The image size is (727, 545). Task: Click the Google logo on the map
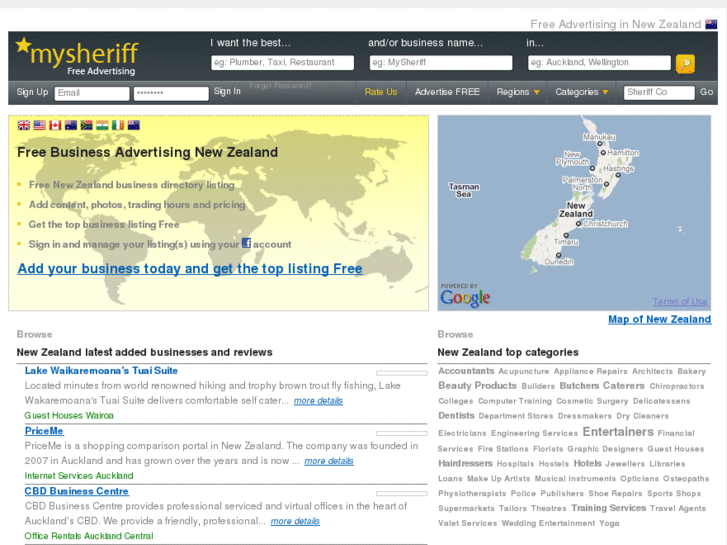(465, 298)
